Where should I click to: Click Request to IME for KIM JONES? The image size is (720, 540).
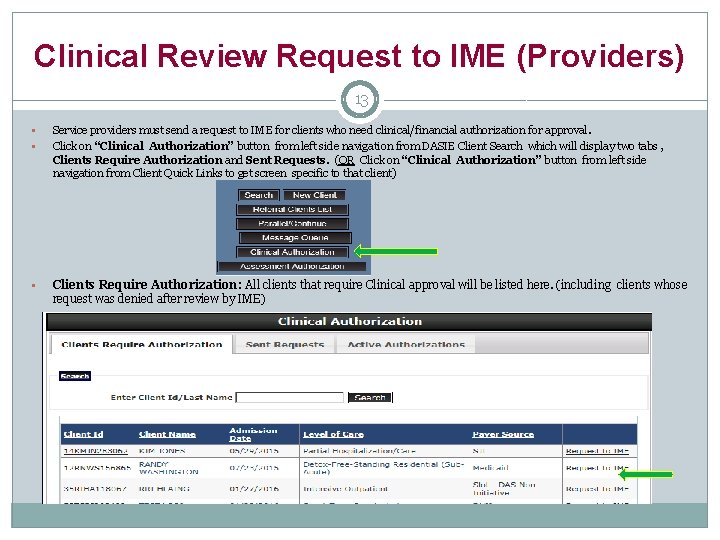click(597, 451)
